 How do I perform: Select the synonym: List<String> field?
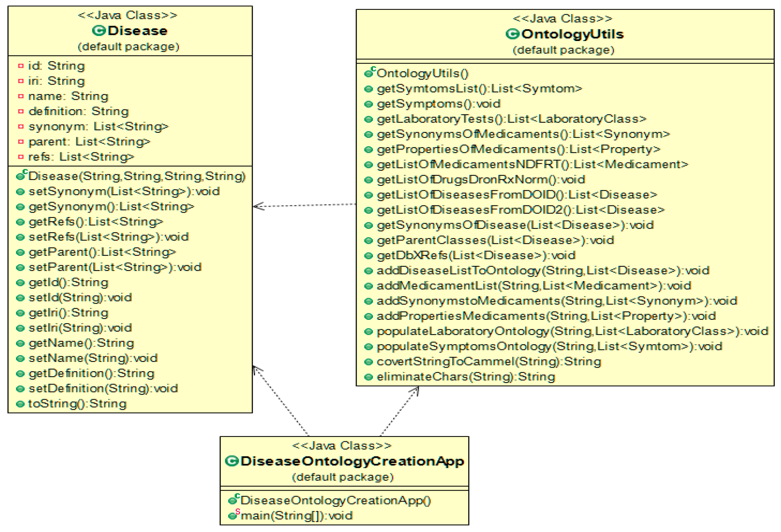click(98, 127)
